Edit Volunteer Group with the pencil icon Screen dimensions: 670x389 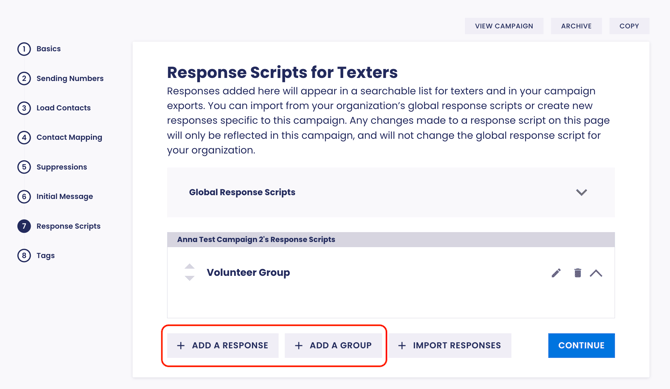pos(556,273)
